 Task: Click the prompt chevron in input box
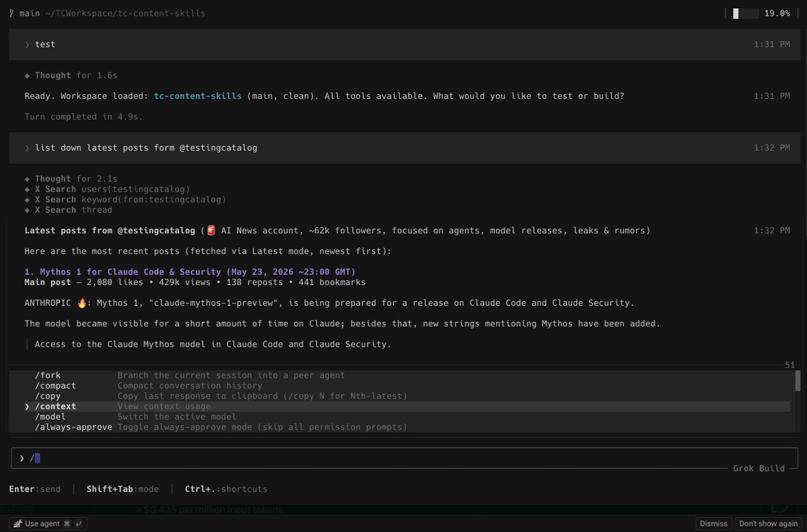coord(22,458)
